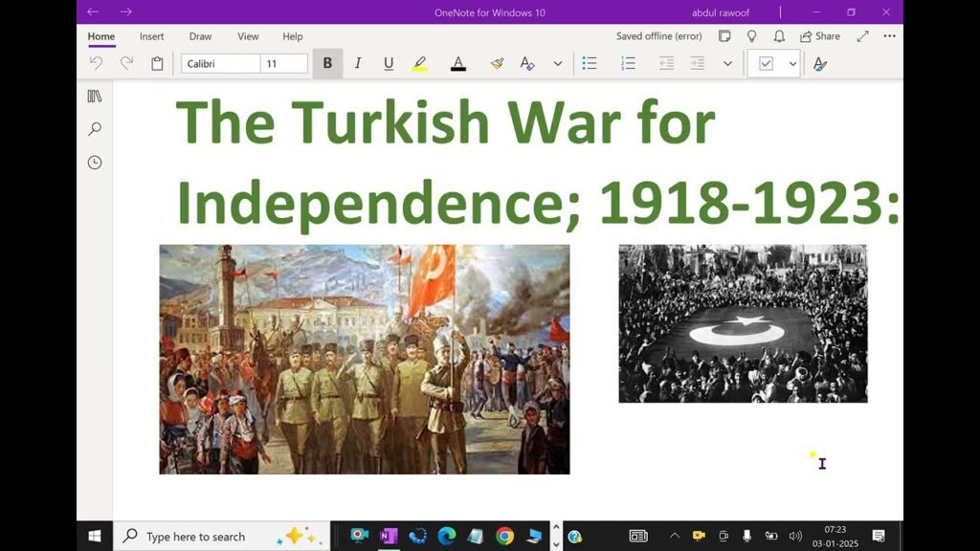The image size is (980, 551).
Task: Click the OneNote icon in the taskbar
Action: [x=389, y=536]
